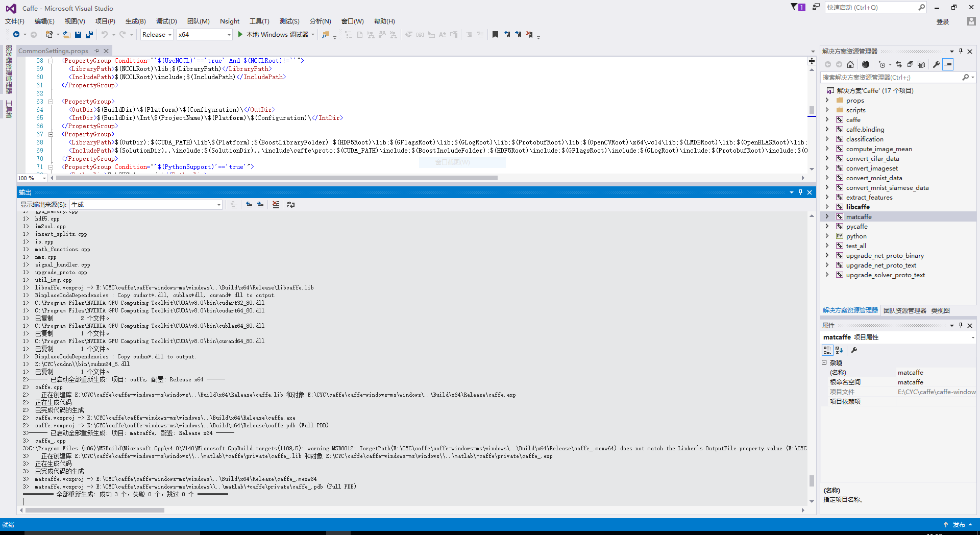Toggle the Auto Hide pin on 输出 panel

coord(800,192)
